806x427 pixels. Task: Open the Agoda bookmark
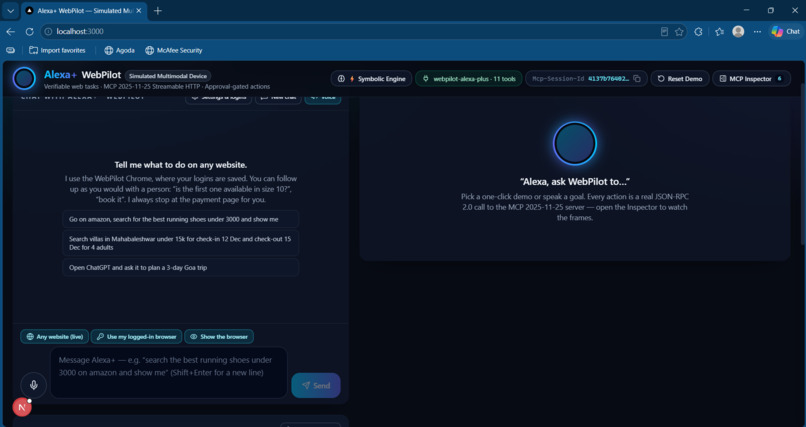click(119, 50)
